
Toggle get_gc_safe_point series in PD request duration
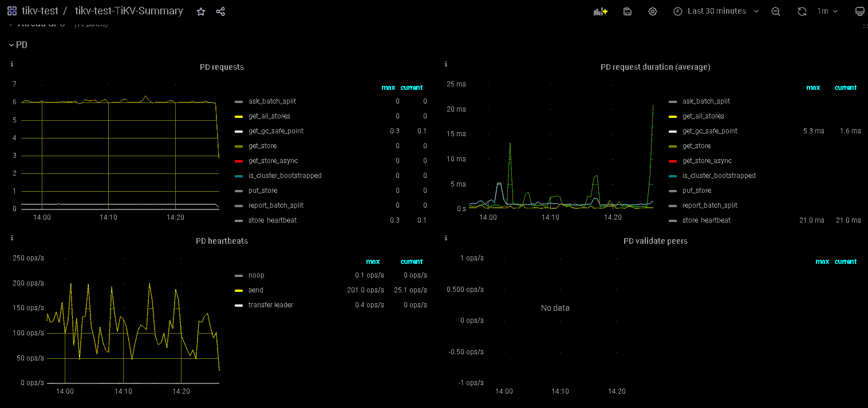tap(709, 131)
